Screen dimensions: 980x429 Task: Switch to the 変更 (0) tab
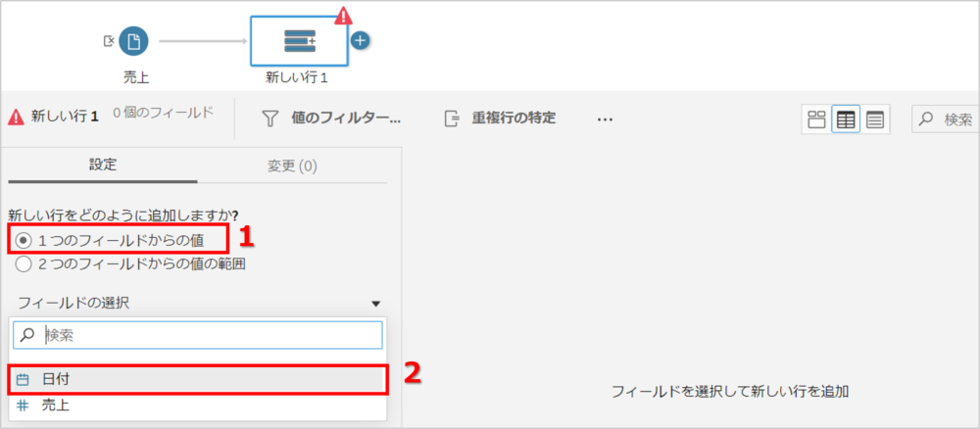coord(292,167)
